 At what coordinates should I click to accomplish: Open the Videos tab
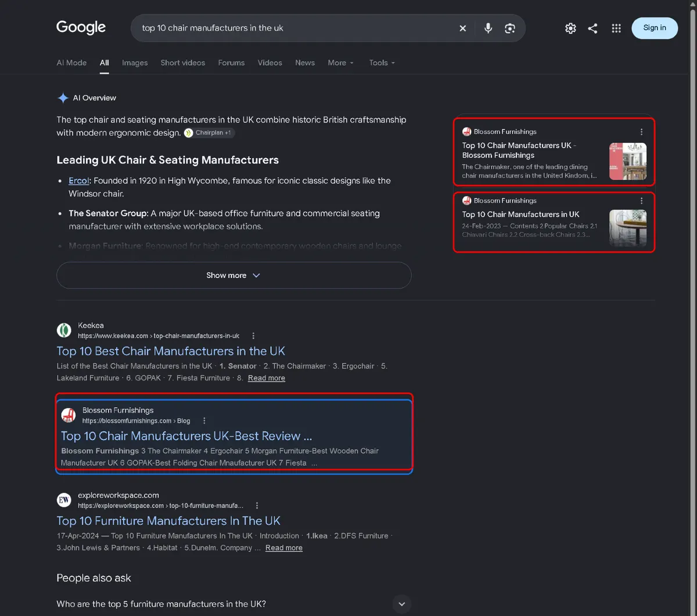click(x=270, y=63)
